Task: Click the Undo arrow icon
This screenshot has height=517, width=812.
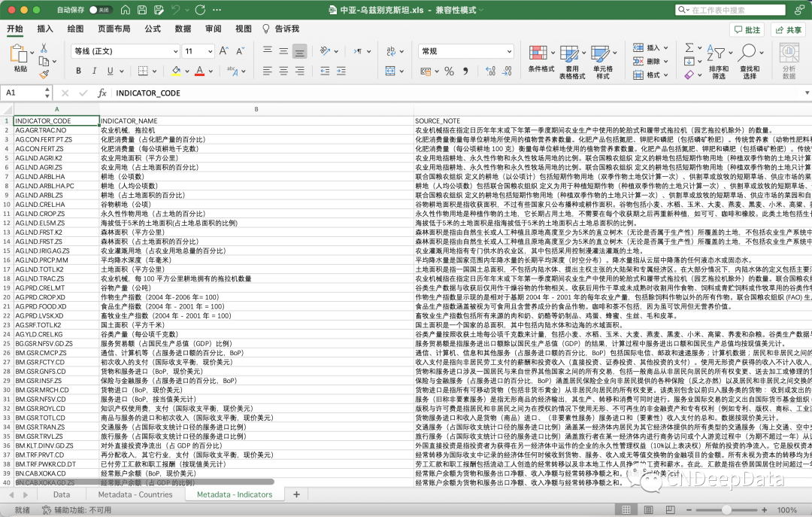Action: point(176,9)
